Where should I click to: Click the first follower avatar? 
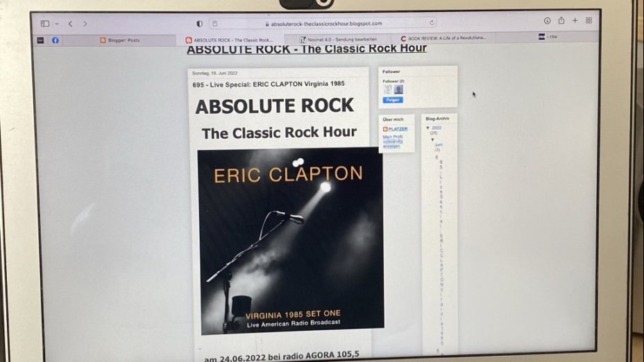point(387,89)
